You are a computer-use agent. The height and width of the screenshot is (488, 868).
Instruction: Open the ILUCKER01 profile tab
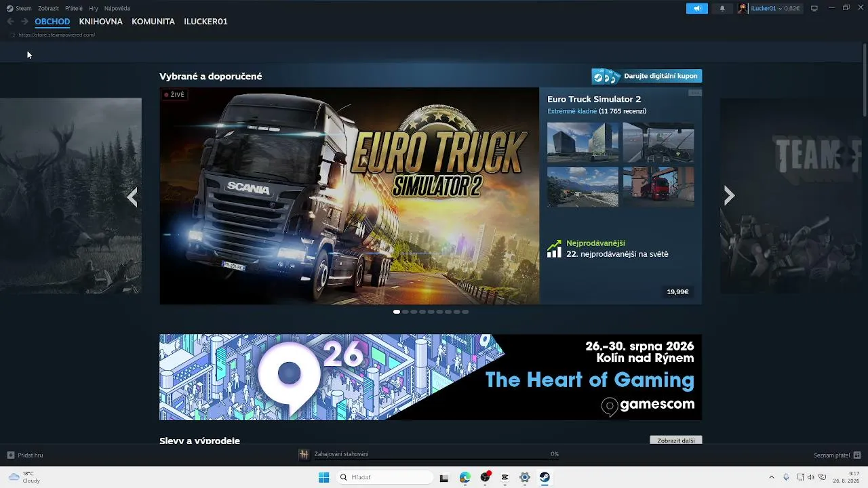[x=205, y=22]
